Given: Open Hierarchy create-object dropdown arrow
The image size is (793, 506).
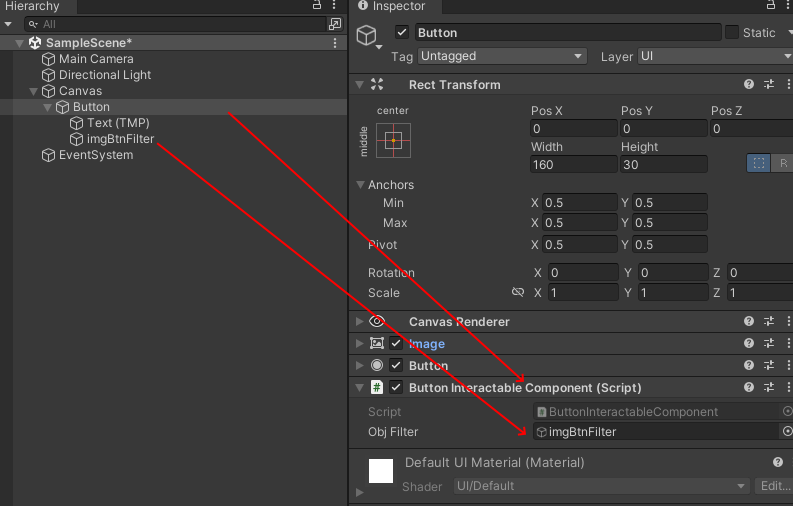Looking at the screenshot, I should 8,24.
